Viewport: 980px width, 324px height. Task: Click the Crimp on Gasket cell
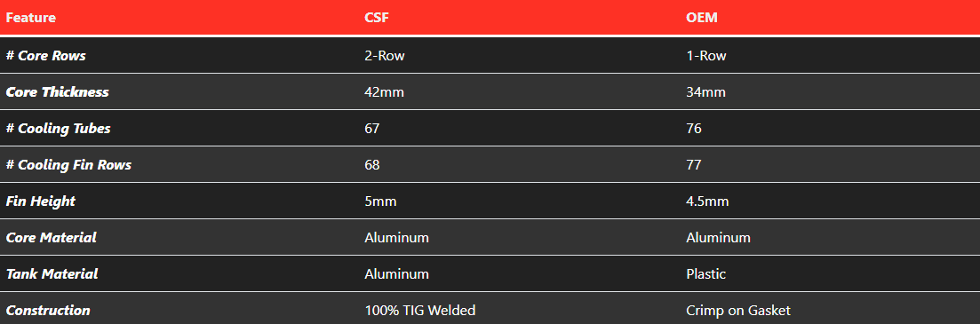738,311
